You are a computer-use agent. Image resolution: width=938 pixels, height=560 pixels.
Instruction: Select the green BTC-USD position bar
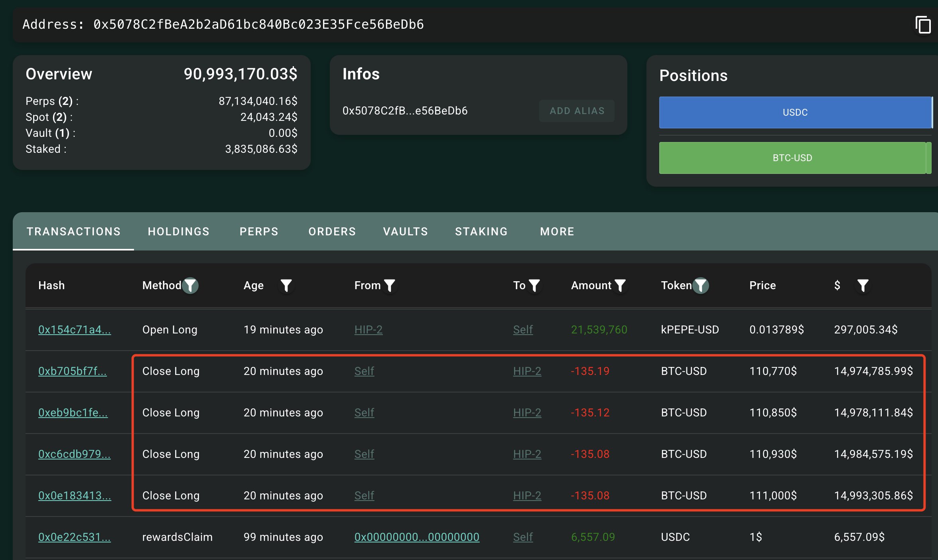pos(792,158)
